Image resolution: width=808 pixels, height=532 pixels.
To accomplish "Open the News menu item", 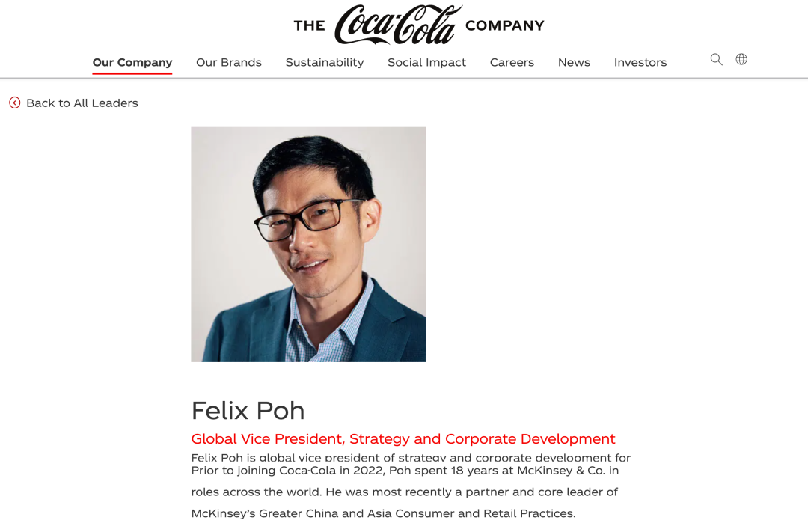I will pyautogui.click(x=574, y=62).
